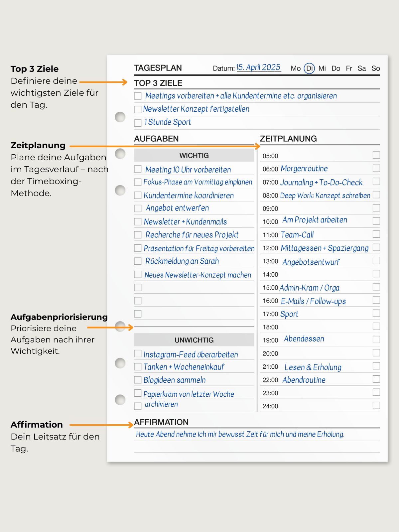Check the 11:00 Team-Call time slot box
Viewport: 399px width, 532px height.
coord(376,234)
